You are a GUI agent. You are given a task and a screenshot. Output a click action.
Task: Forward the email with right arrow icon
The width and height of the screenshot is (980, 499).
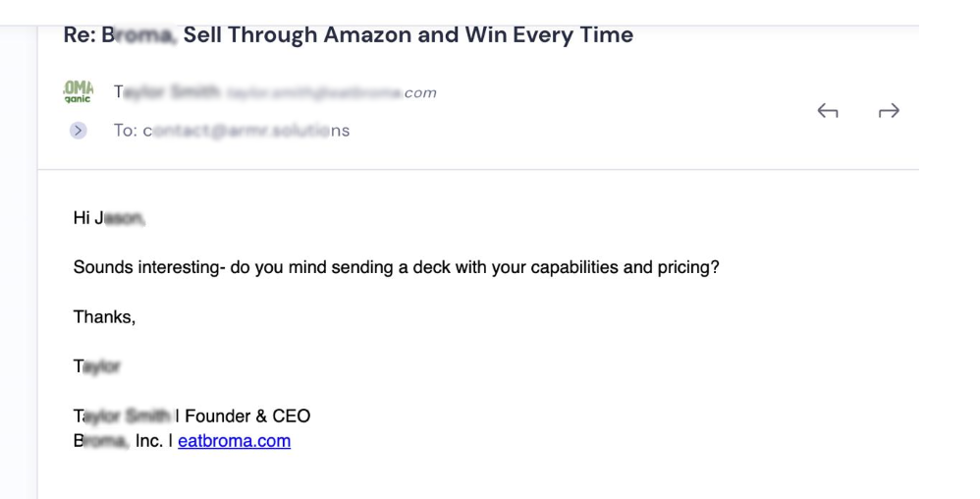coord(888,111)
